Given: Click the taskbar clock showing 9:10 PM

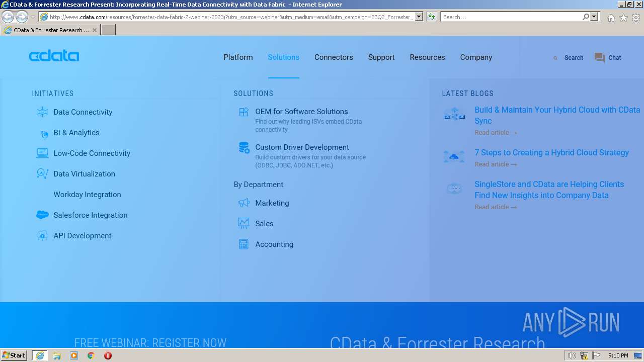Looking at the screenshot, I should [x=618, y=355].
